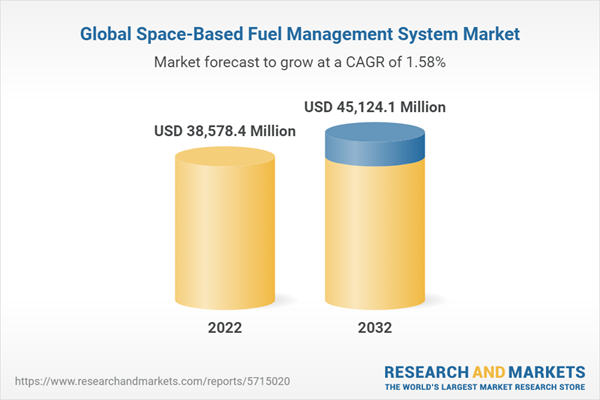Select the CAGR market forecast subtitle
600x400 pixels.
point(299,62)
